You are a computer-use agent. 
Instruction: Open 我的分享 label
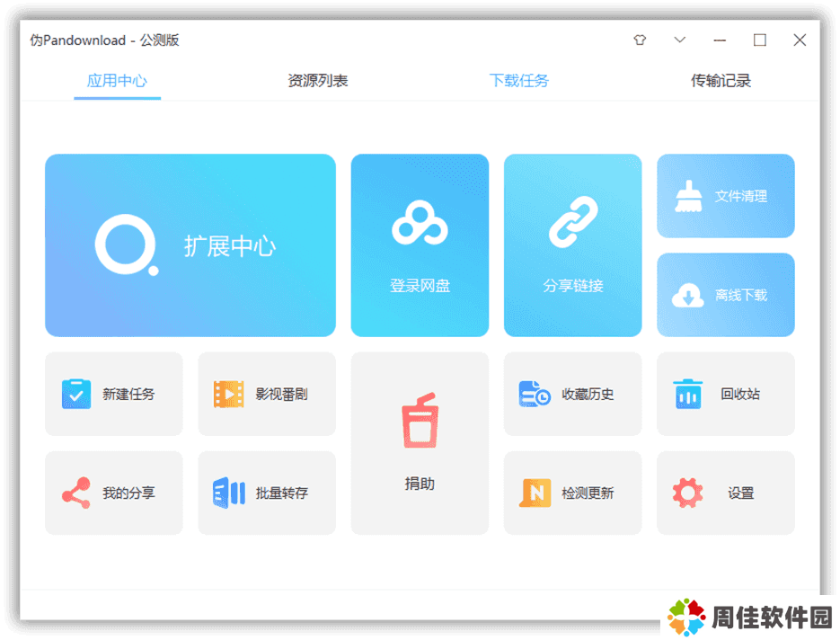[128, 493]
